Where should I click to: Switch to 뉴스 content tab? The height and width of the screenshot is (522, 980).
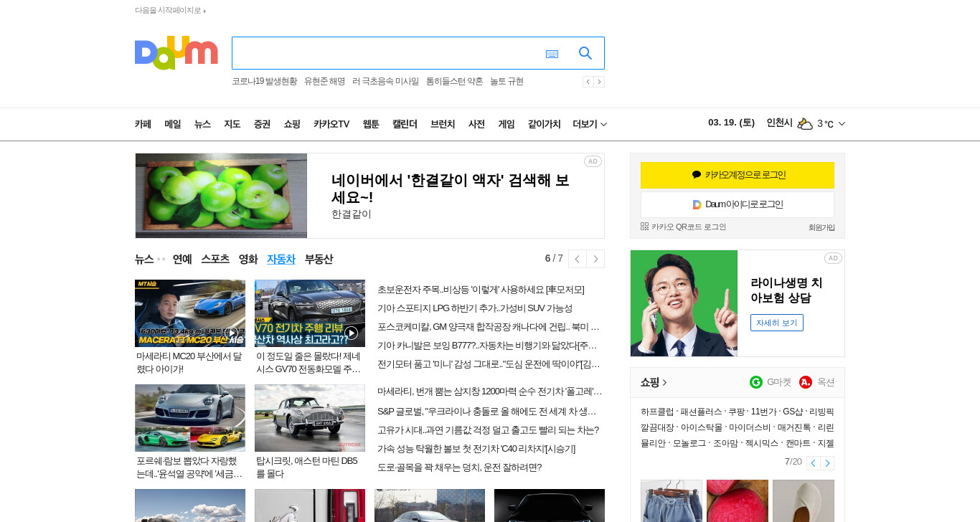click(144, 259)
